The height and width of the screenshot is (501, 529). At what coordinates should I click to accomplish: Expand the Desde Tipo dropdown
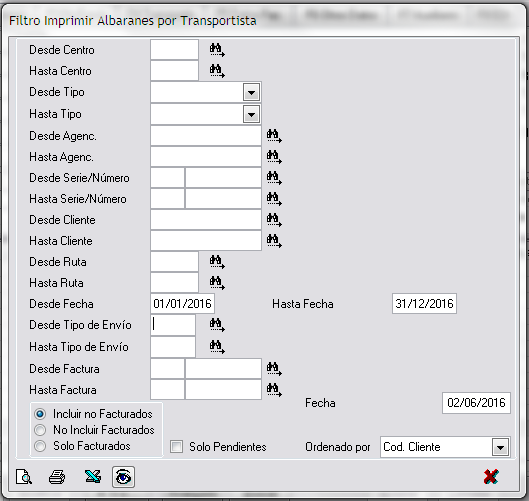(x=251, y=92)
